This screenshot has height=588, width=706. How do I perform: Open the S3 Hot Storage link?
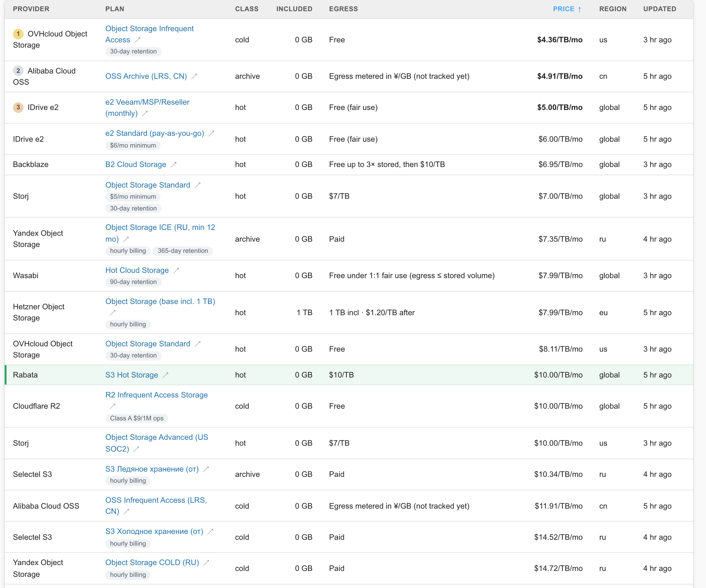(x=131, y=375)
